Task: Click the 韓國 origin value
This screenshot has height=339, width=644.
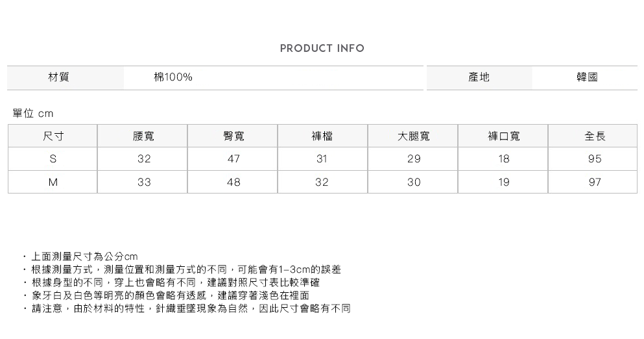Action: point(587,77)
